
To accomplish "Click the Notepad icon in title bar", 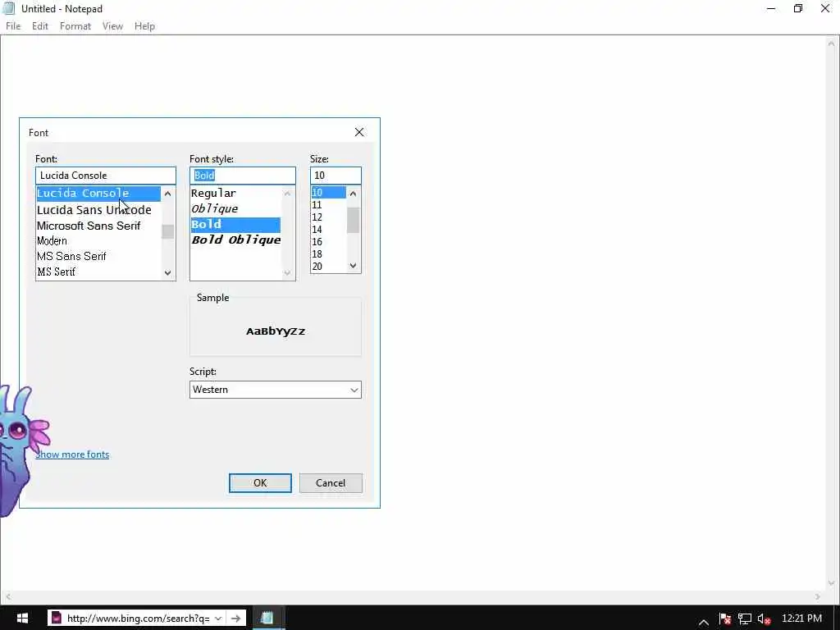I will (x=9, y=8).
